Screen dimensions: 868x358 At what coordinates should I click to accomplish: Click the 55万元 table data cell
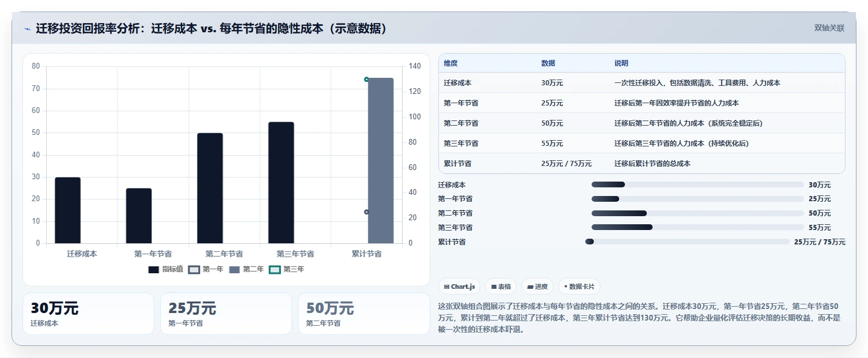click(552, 144)
